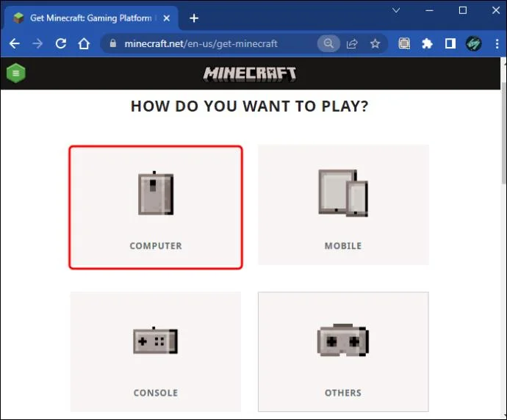The image size is (507, 420).
Task: Open the green hamburger menu button
Action: [16, 73]
